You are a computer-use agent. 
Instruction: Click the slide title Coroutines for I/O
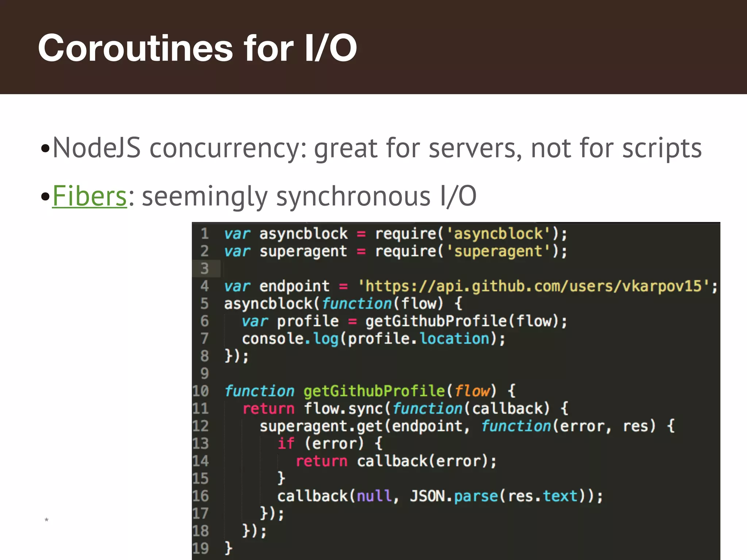coord(197,48)
